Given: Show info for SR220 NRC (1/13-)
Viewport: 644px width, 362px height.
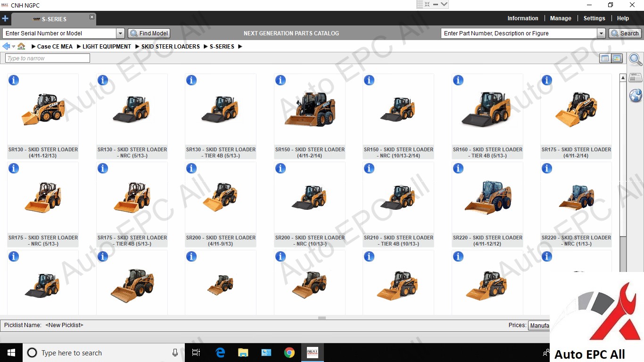Looking at the screenshot, I should [x=547, y=168].
